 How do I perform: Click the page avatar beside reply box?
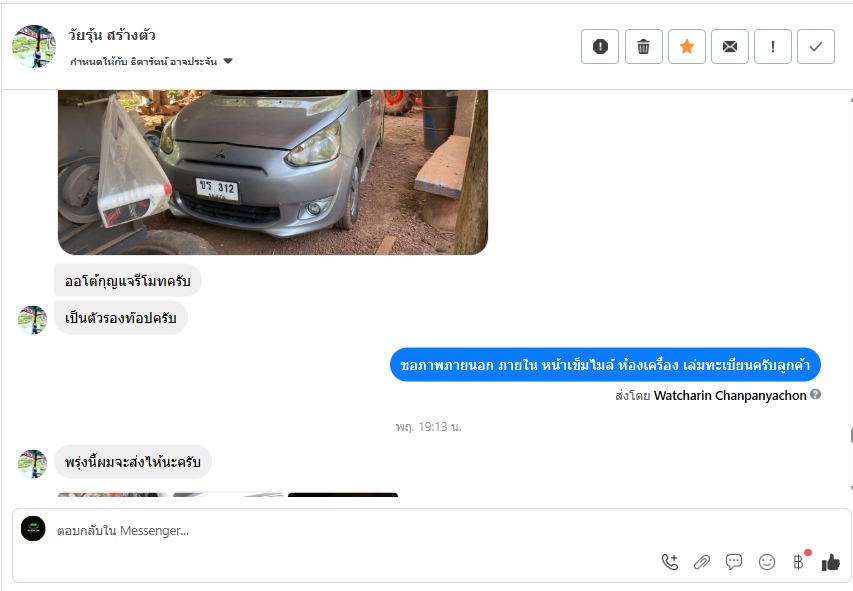point(33,528)
